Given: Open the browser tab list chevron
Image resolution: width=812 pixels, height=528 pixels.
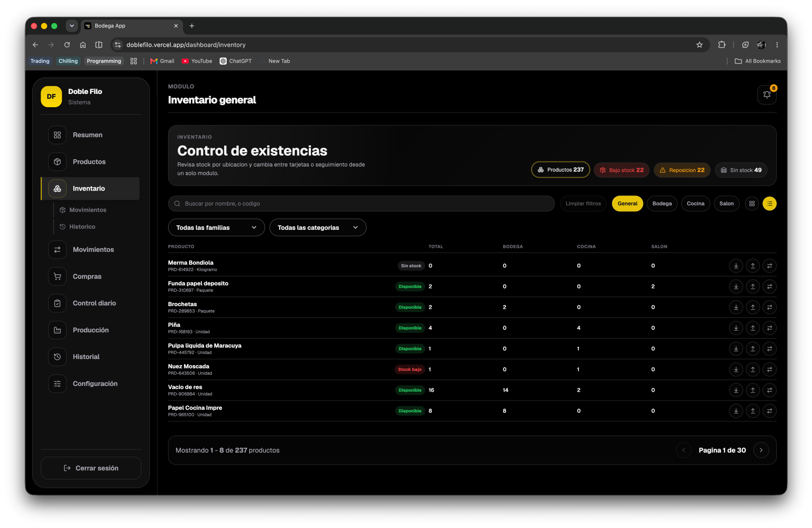Looking at the screenshot, I should pyautogui.click(x=72, y=26).
